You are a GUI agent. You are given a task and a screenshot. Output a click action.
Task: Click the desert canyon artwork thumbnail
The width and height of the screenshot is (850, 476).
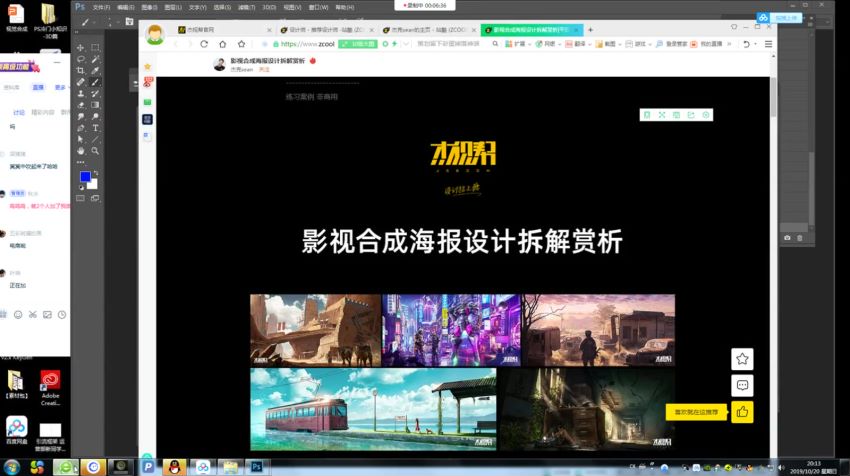315,330
